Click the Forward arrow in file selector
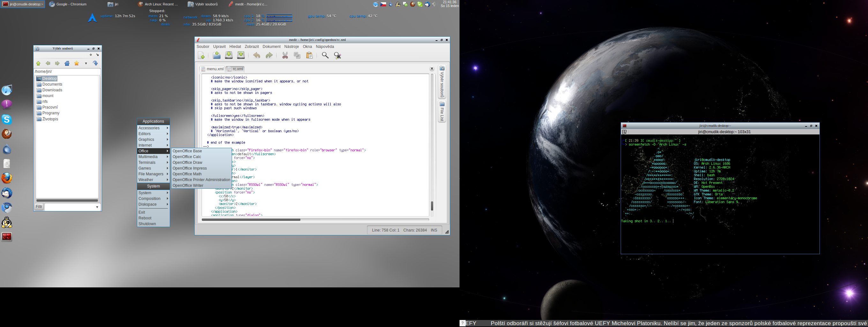The width and height of the screenshot is (868, 327). [x=57, y=63]
